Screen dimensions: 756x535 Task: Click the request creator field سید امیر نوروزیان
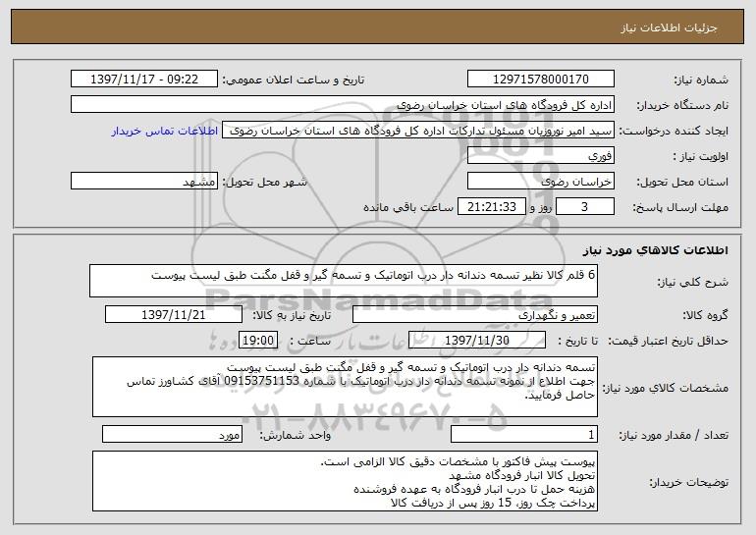(x=418, y=131)
